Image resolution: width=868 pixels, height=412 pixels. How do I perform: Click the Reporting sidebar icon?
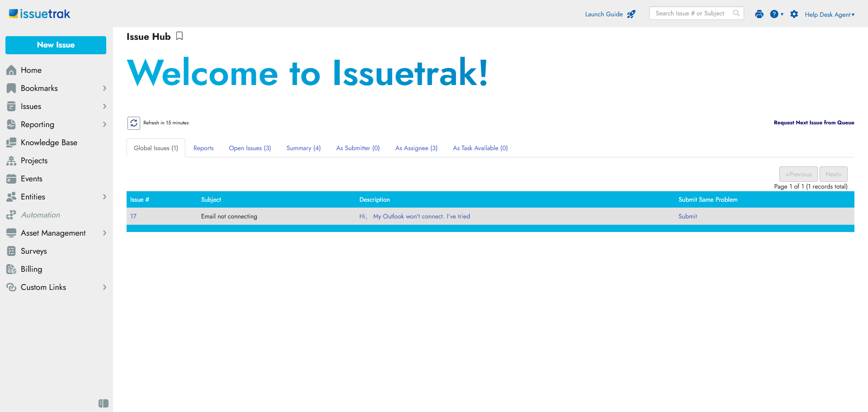(x=11, y=124)
